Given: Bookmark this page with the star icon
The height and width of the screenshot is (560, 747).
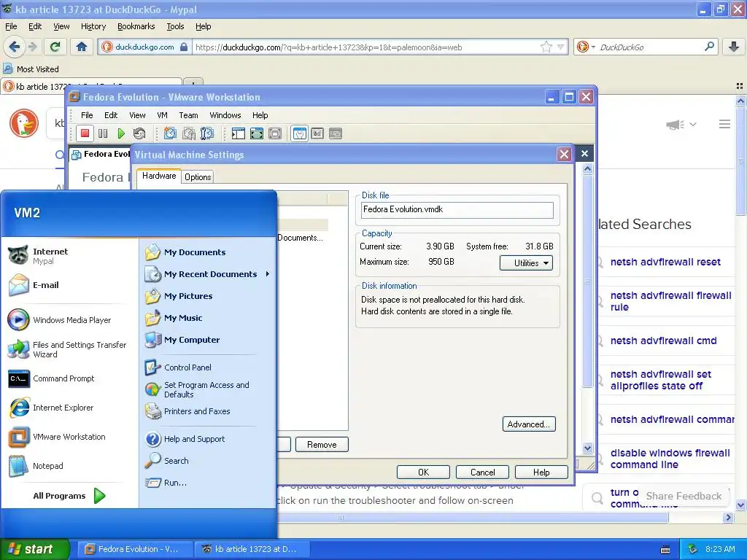Looking at the screenshot, I should pos(546,47).
